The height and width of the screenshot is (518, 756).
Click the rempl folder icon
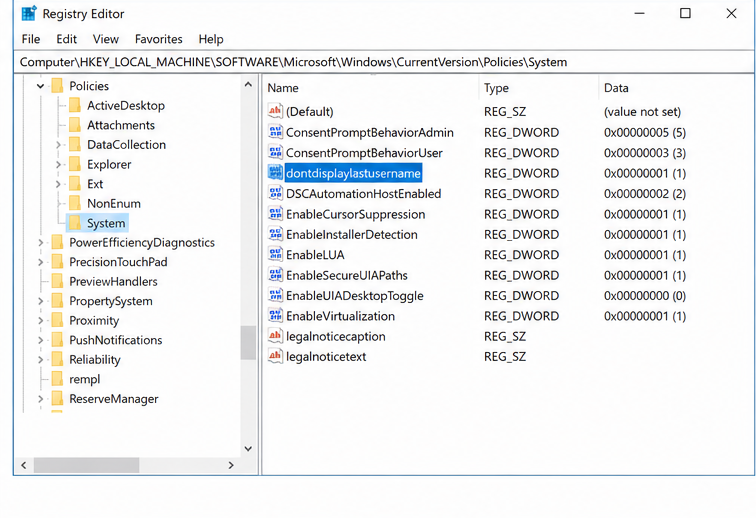[x=57, y=379]
